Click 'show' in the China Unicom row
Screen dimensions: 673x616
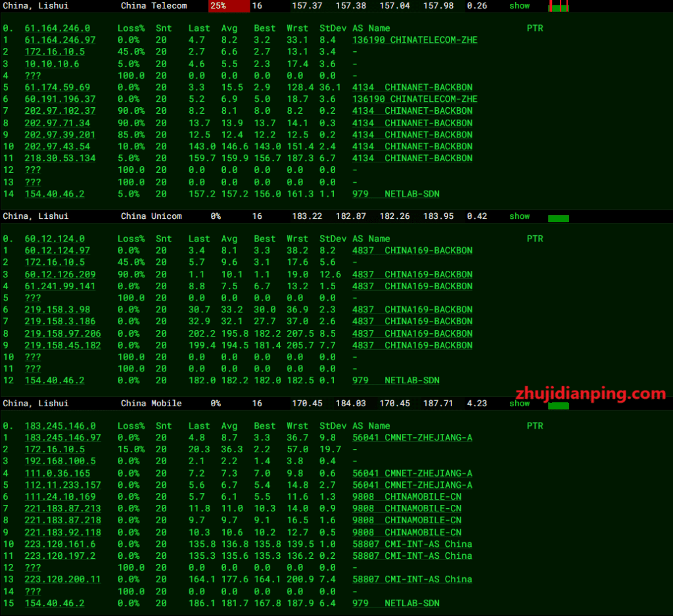(x=519, y=216)
